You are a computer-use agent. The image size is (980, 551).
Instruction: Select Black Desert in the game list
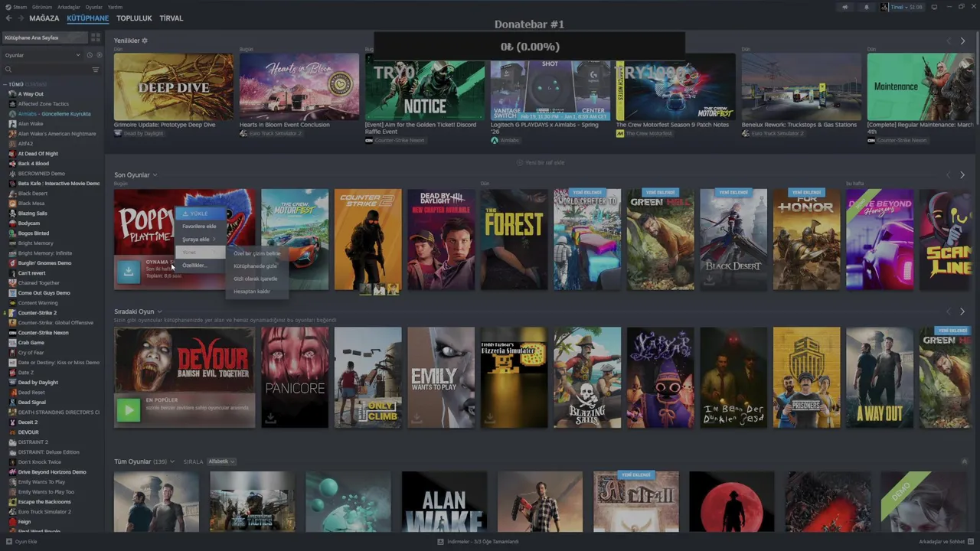pos(33,194)
